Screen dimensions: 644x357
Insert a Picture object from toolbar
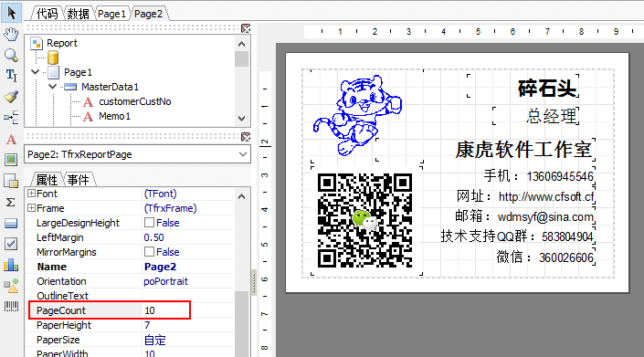[11, 160]
